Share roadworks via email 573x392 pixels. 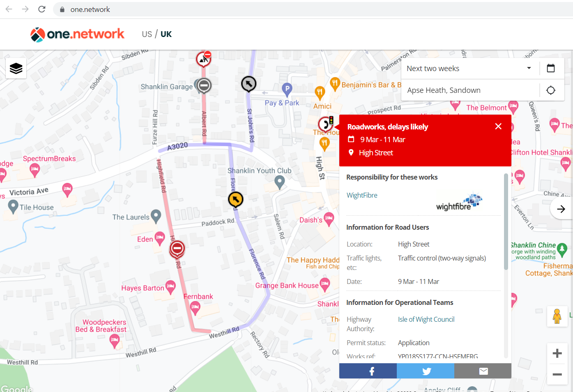tap(483, 371)
